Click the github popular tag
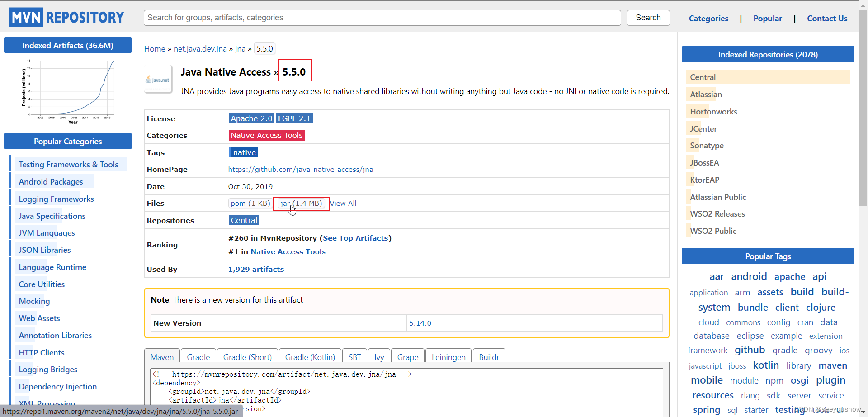The image size is (868, 417). coord(750,350)
